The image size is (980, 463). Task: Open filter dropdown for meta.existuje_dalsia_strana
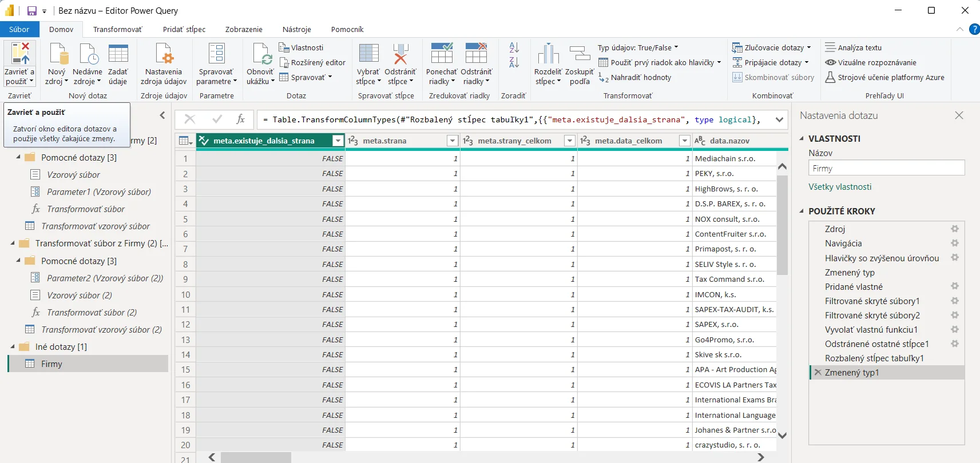[x=338, y=141]
